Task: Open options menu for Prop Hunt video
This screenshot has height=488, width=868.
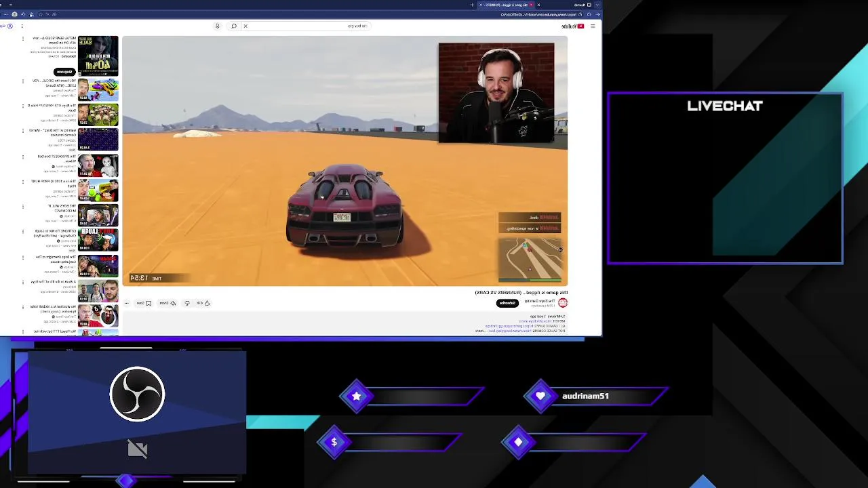Action: click(x=22, y=182)
